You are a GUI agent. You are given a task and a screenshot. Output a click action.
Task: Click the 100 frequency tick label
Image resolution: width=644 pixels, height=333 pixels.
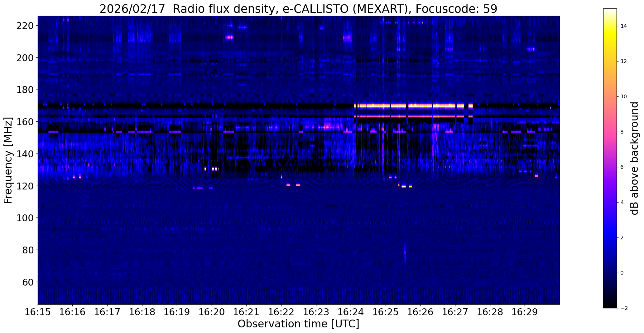24,218
